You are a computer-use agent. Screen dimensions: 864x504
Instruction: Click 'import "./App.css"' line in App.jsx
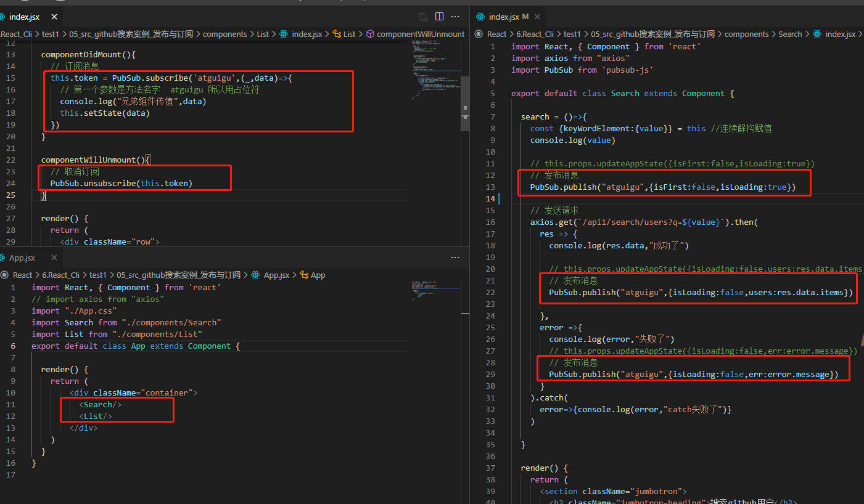(x=74, y=311)
